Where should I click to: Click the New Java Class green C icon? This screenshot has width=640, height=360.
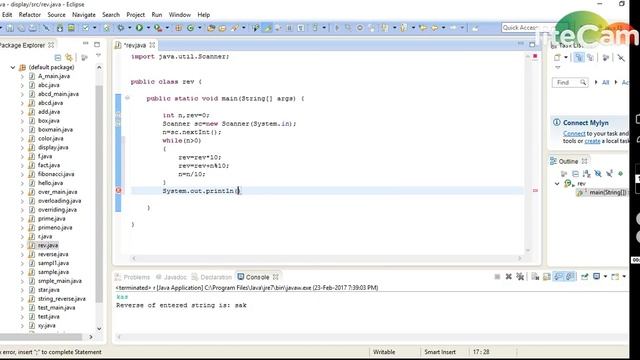click(x=190, y=28)
